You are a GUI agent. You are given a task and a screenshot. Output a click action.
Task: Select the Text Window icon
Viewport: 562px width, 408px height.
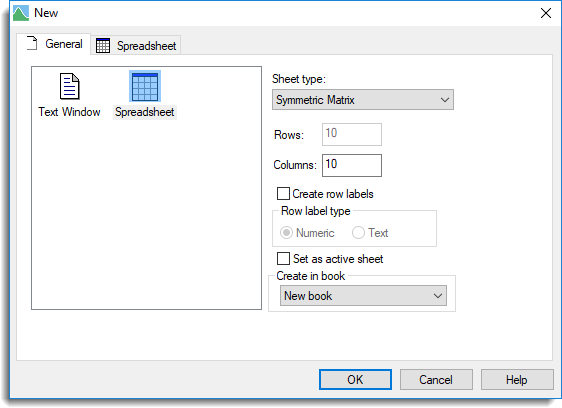tap(70, 86)
